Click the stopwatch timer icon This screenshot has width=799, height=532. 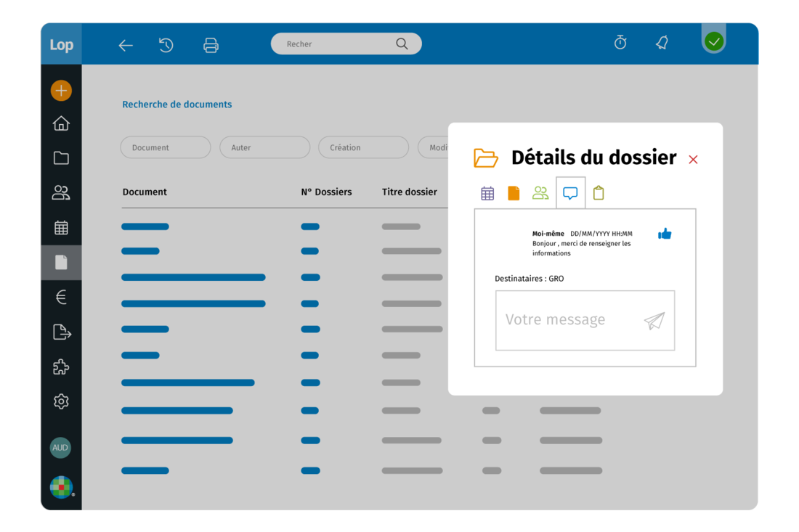(x=620, y=43)
